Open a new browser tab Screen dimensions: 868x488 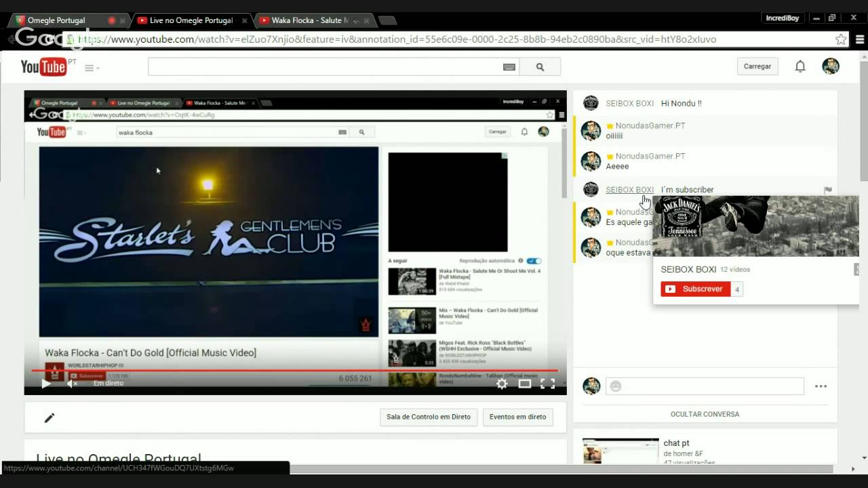(x=387, y=20)
